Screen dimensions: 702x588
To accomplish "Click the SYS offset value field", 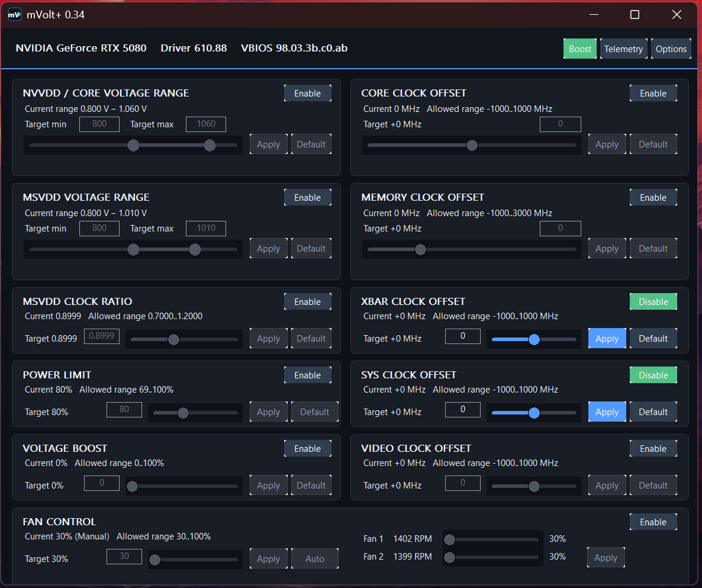I will (x=463, y=409).
